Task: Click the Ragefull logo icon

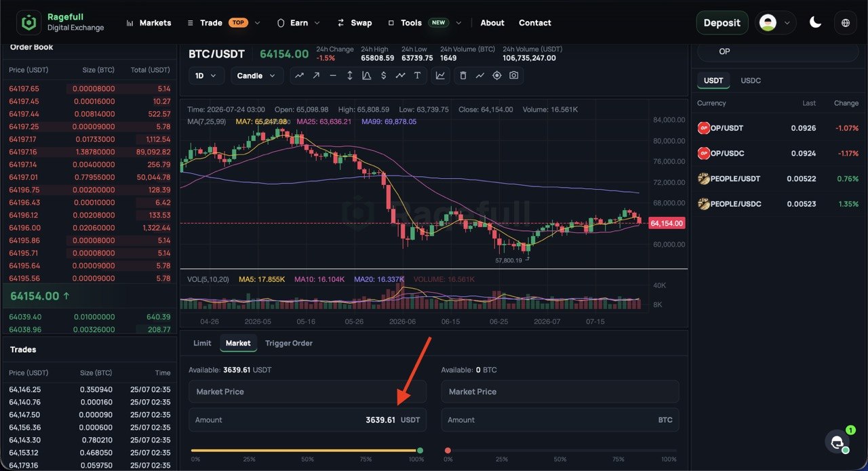Action: [28, 22]
